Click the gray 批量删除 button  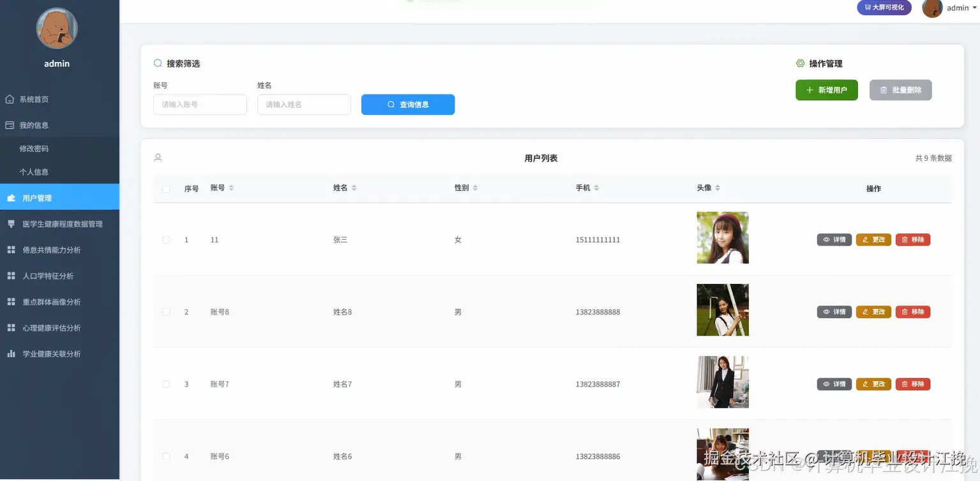coord(901,90)
